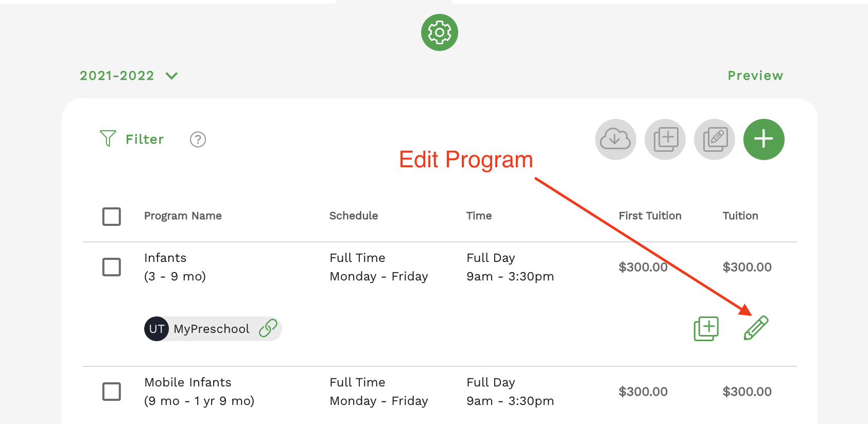Expand the 2021-2022 year dropdown
Image resolution: width=868 pixels, height=424 pixels.
(x=129, y=76)
